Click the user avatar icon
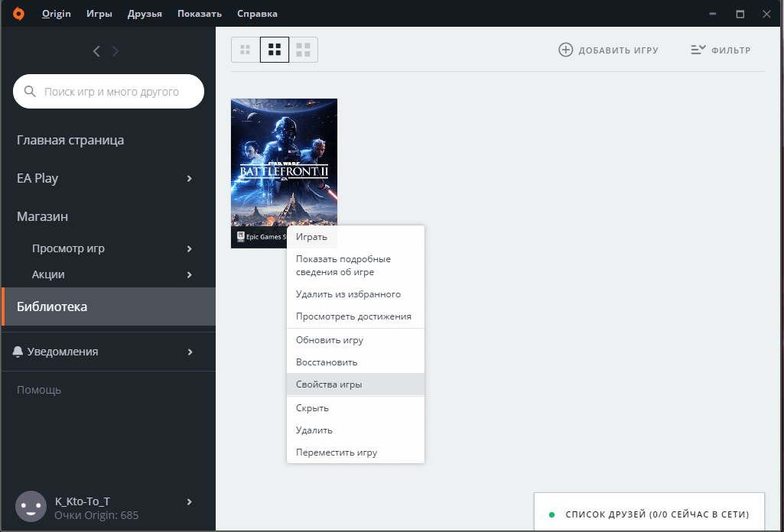This screenshot has height=532, width=784. (31, 506)
